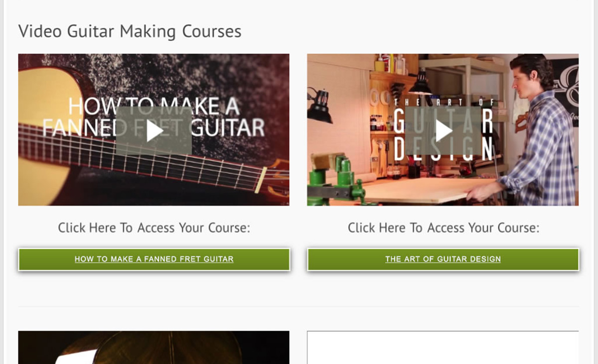Viewport: 598px width, 364px height.
Task: Click the Video Guitar Making Courses heading
Action: pos(130,31)
